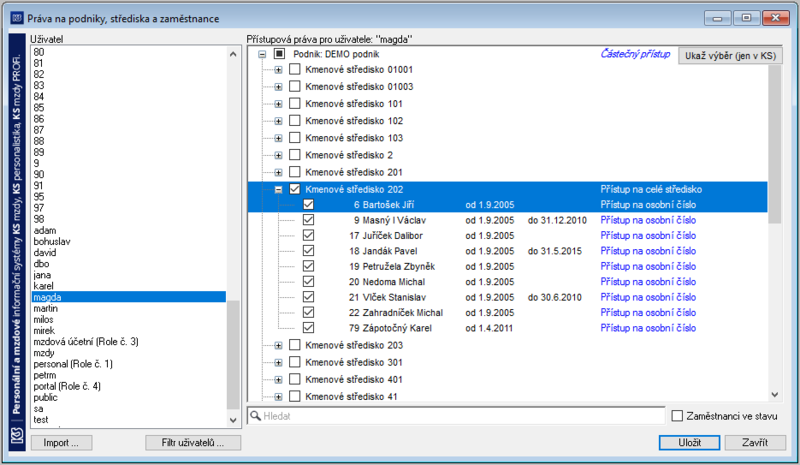Select 'mzdová účetní (Role č. 3)' entry
This screenshot has width=800, height=465.
click(86, 341)
